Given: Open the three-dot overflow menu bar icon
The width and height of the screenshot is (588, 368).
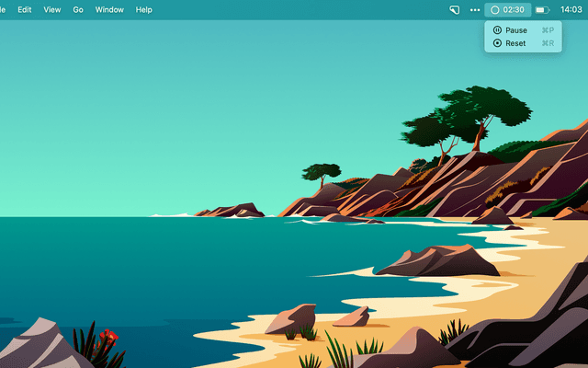Looking at the screenshot, I should (x=475, y=9).
